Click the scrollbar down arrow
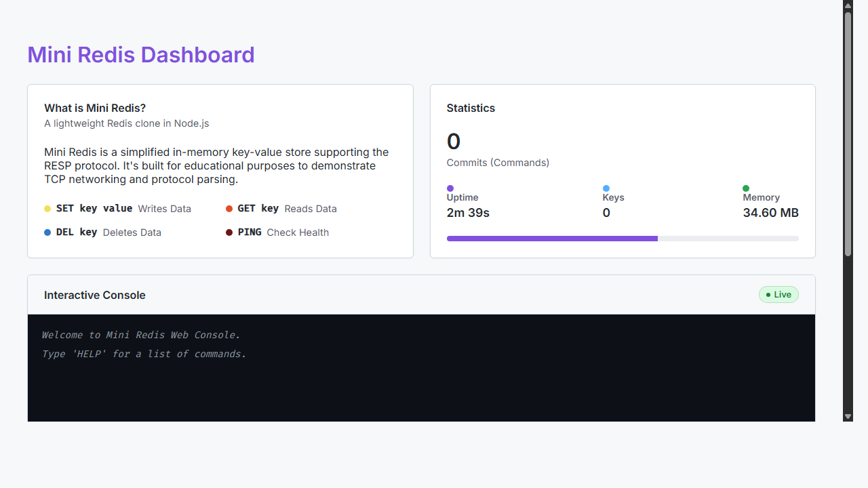868x488 pixels. pos(848,416)
